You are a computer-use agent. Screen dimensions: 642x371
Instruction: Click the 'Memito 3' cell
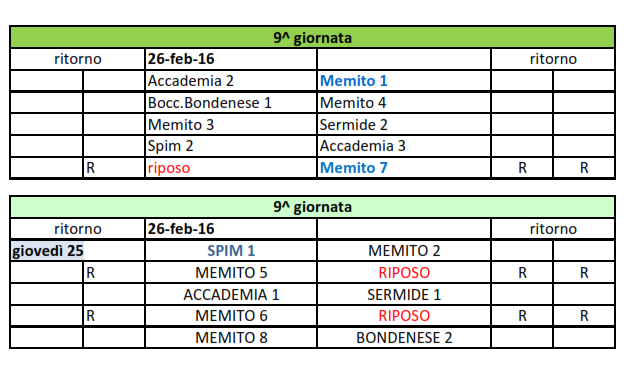tap(231, 124)
